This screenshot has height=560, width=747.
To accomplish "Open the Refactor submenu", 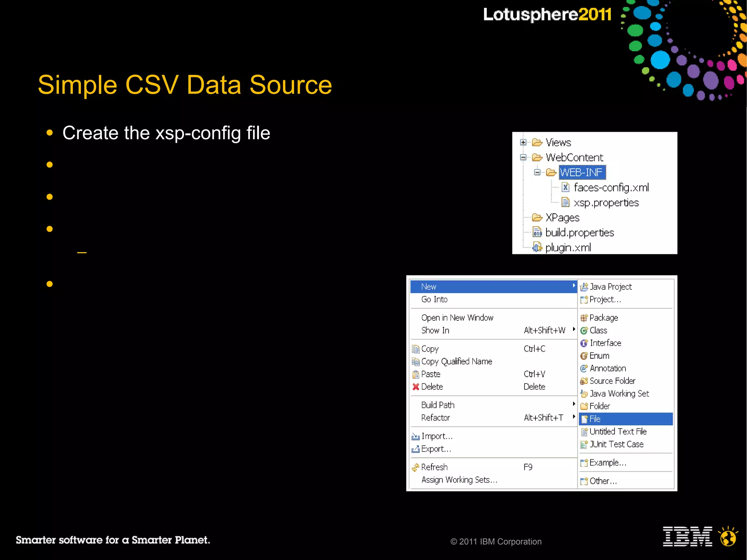I will point(494,418).
